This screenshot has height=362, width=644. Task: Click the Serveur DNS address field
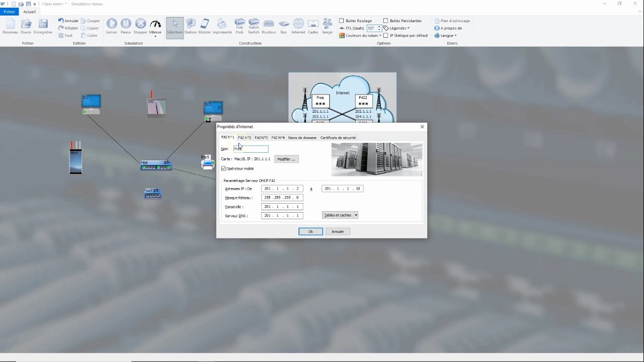pos(282,215)
